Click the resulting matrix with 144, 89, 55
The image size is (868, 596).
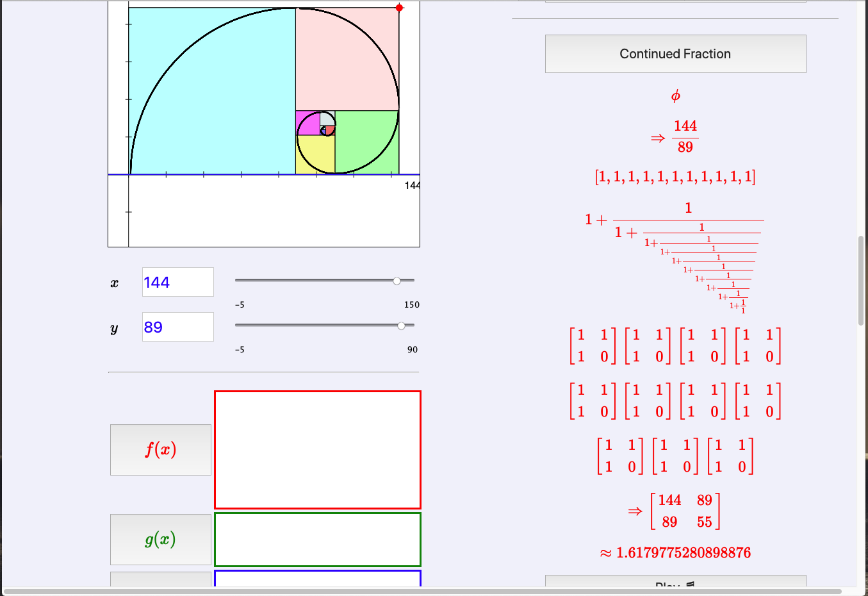(685, 511)
